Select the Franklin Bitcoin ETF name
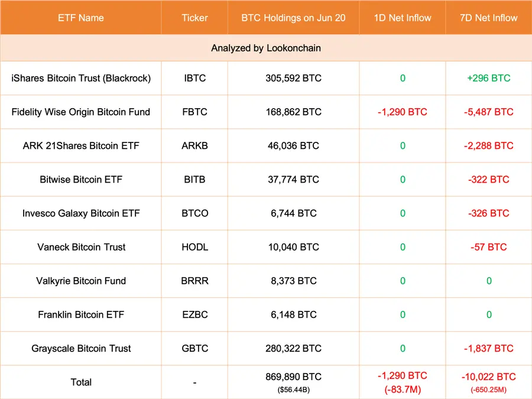Image resolution: width=532 pixels, height=399 pixels. pos(81,314)
